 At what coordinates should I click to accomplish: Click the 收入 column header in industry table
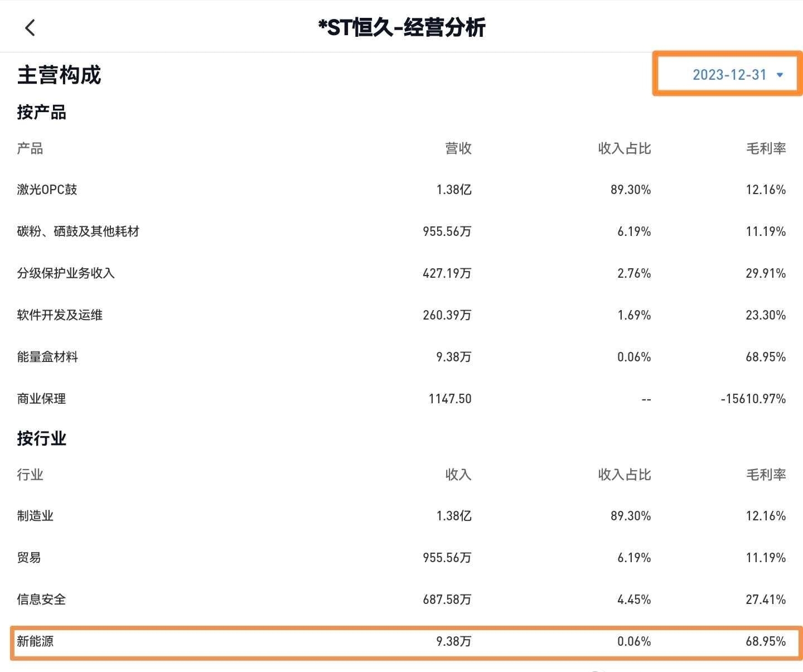458,475
